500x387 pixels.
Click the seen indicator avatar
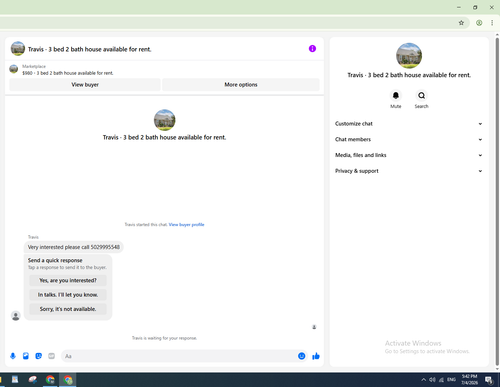(314, 327)
